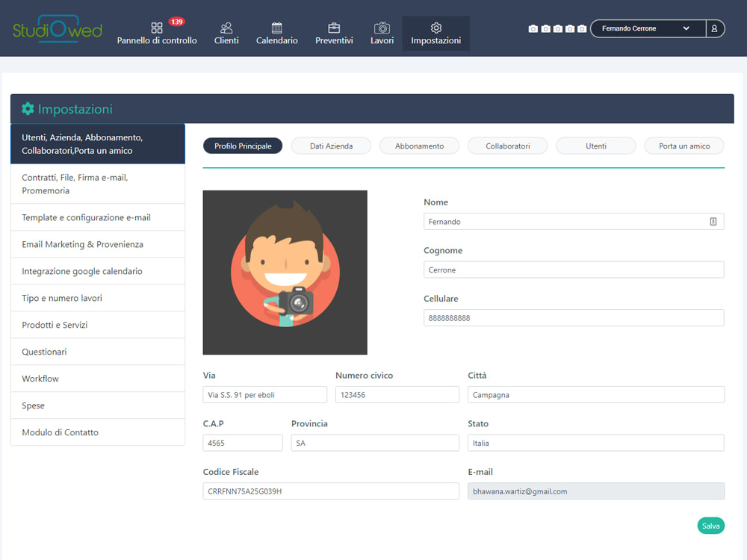Open the Abbonamento tab
Viewport: 747px width, 560px height.
(x=419, y=146)
